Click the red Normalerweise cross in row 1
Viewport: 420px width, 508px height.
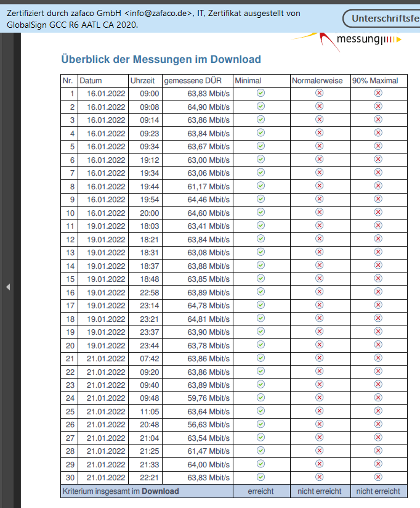(x=320, y=93)
